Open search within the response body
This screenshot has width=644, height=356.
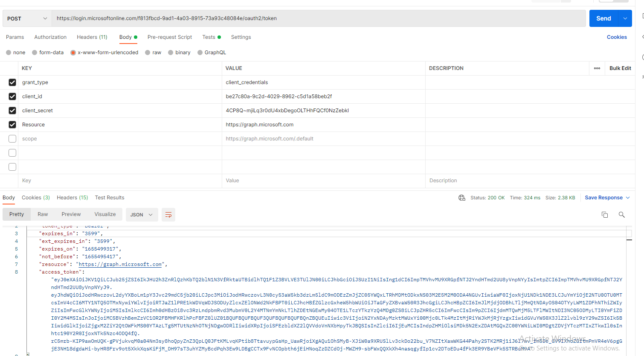(x=621, y=215)
